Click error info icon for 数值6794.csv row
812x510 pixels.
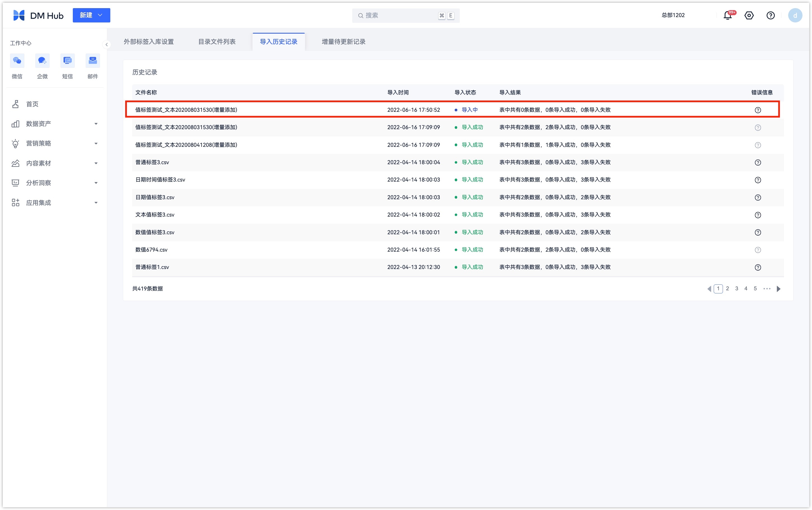click(758, 250)
